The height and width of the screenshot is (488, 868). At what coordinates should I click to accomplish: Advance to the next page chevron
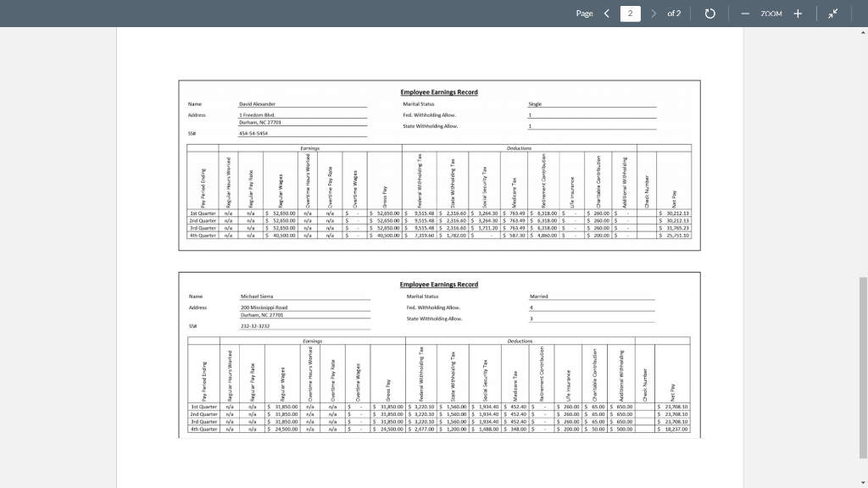[x=654, y=13]
